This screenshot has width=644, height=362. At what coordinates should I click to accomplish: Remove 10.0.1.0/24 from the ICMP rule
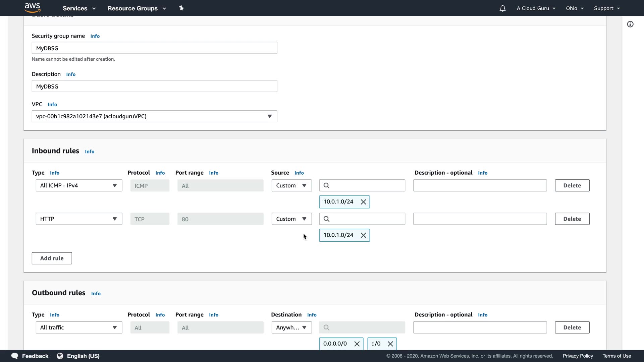click(x=363, y=202)
